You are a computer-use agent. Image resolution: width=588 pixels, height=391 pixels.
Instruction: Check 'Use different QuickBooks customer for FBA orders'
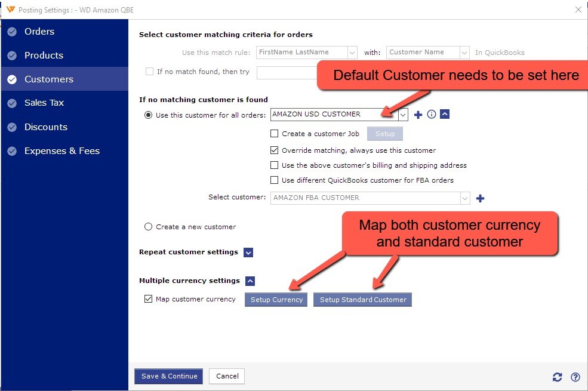(x=274, y=180)
